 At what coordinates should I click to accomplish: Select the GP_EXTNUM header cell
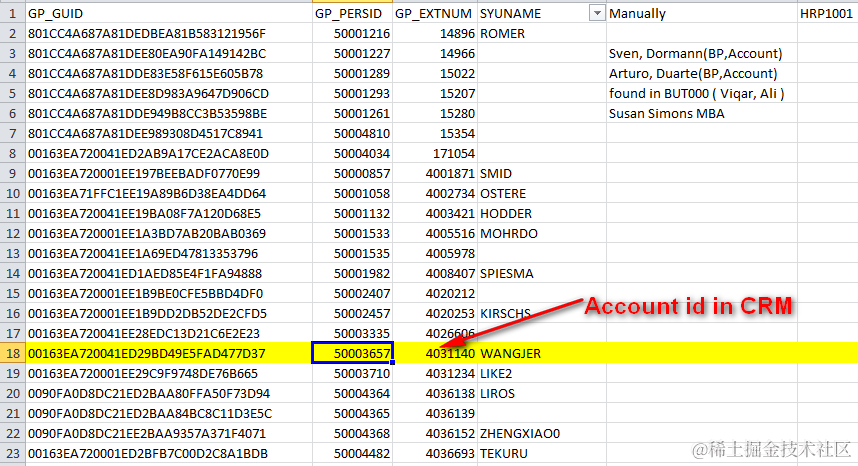[x=435, y=14]
